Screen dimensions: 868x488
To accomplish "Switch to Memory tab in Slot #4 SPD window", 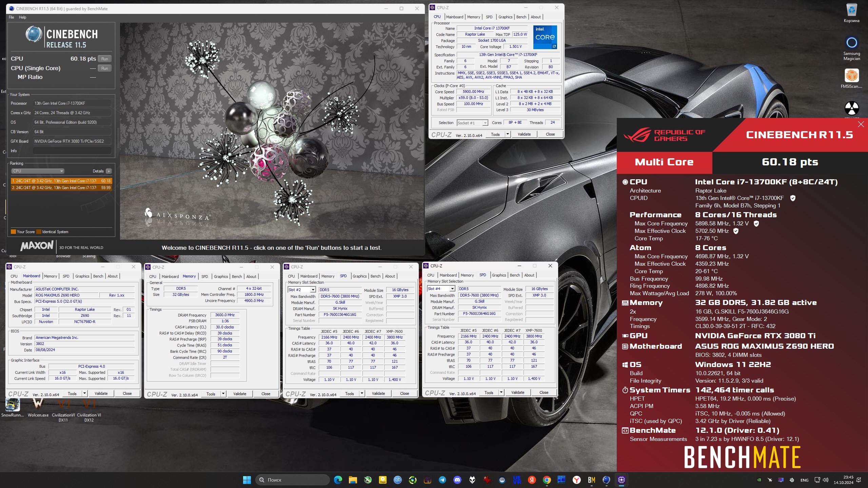I will coord(467,275).
